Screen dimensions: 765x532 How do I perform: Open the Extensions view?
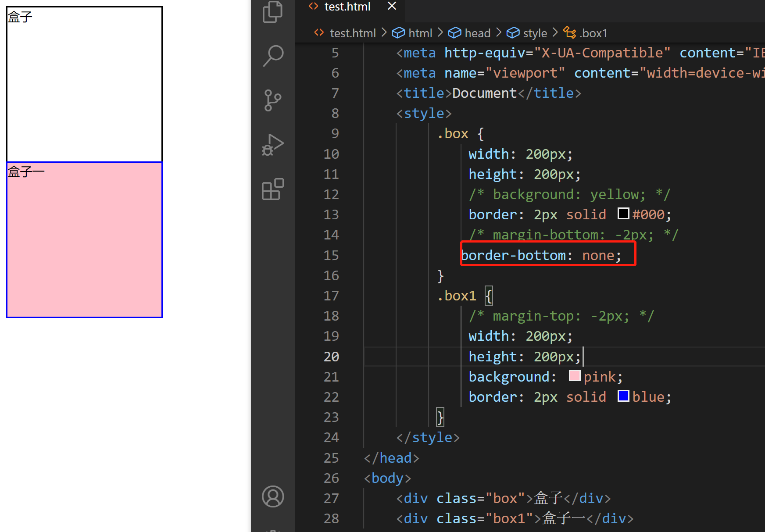point(272,189)
